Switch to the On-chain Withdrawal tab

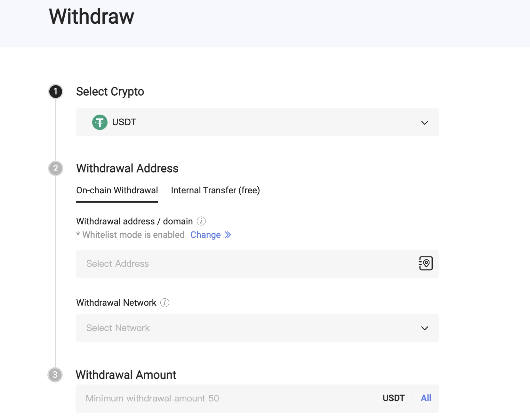coord(117,190)
